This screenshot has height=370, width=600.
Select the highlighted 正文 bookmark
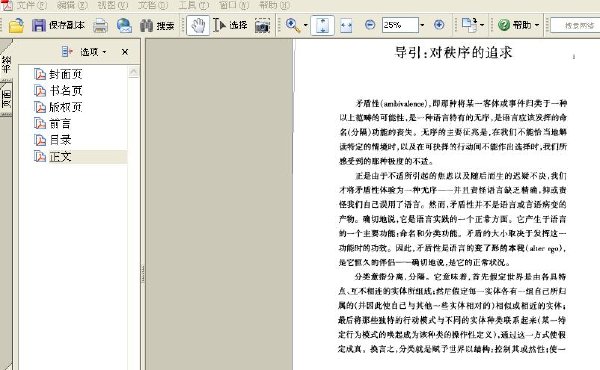point(60,156)
